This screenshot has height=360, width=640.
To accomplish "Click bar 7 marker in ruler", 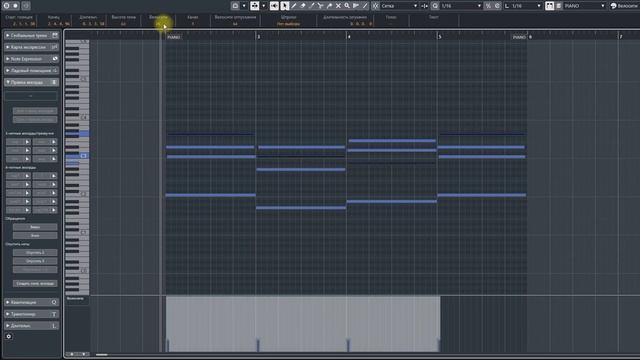I will click(x=621, y=37).
